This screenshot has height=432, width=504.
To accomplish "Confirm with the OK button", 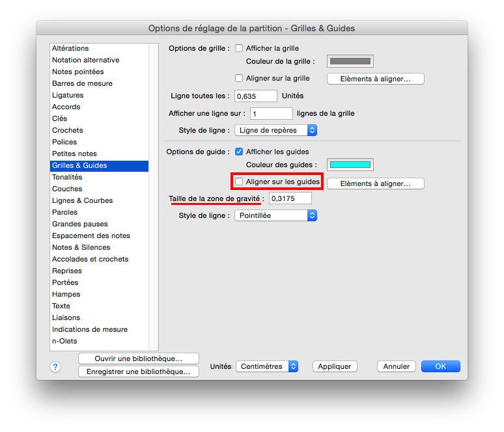I will 440,366.
